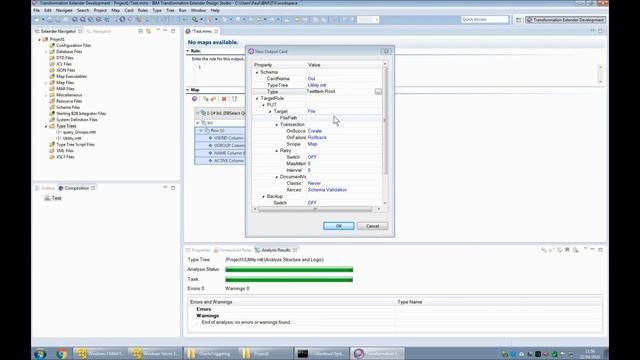Collapse the Transaction node in the dialog
640x360 pixels.
pyautogui.click(x=277, y=124)
